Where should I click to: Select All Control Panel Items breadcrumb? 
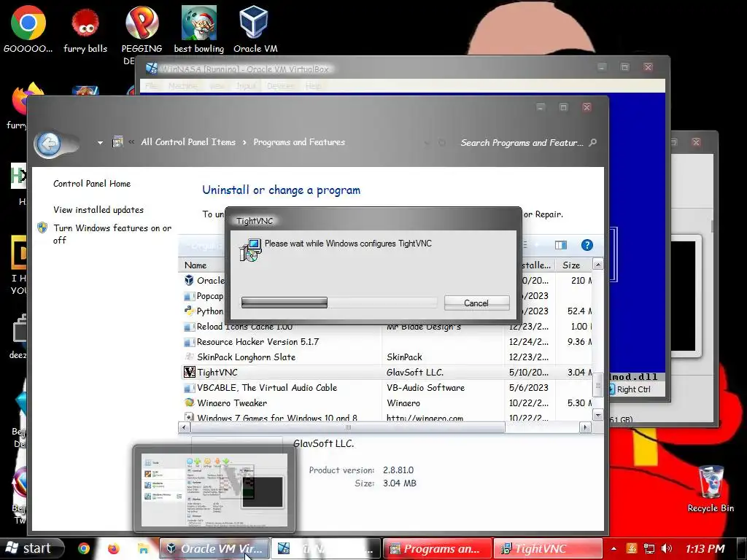pyautogui.click(x=188, y=142)
